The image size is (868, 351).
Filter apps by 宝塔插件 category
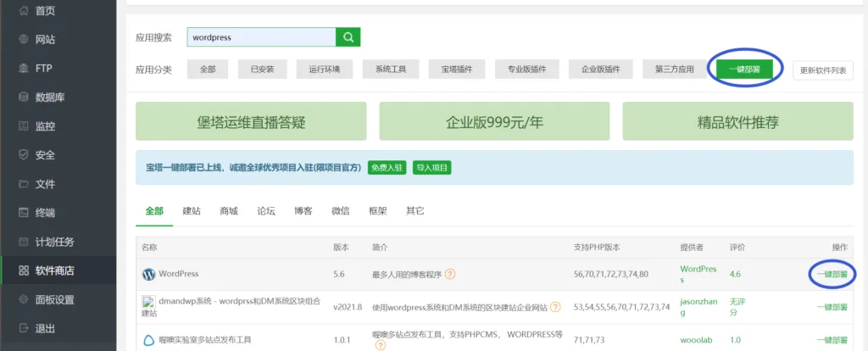pos(457,70)
